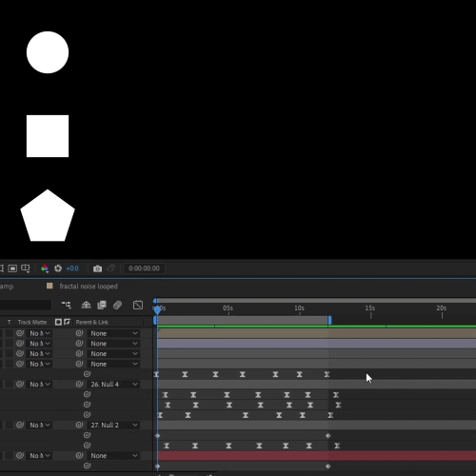The height and width of the screenshot is (476, 476).
Task: Click the parent pick whip of the red layer
Action: [x=79, y=455]
